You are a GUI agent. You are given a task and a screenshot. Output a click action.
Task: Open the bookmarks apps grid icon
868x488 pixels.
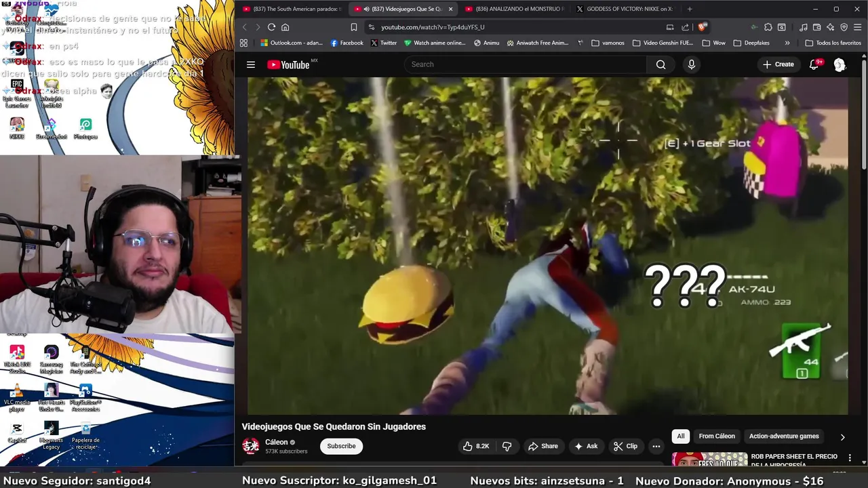coord(243,43)
